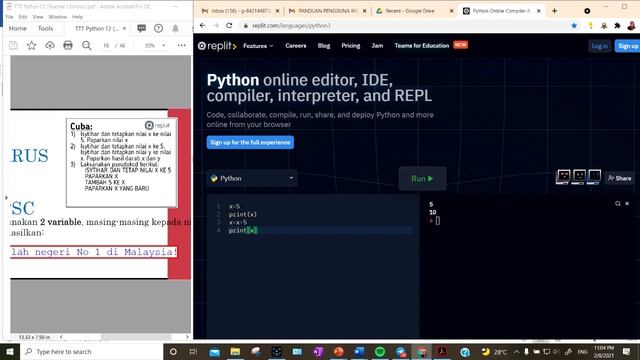The image size is (640, 360).
Task: Click the replit logo
Action: tap(217, 46)
